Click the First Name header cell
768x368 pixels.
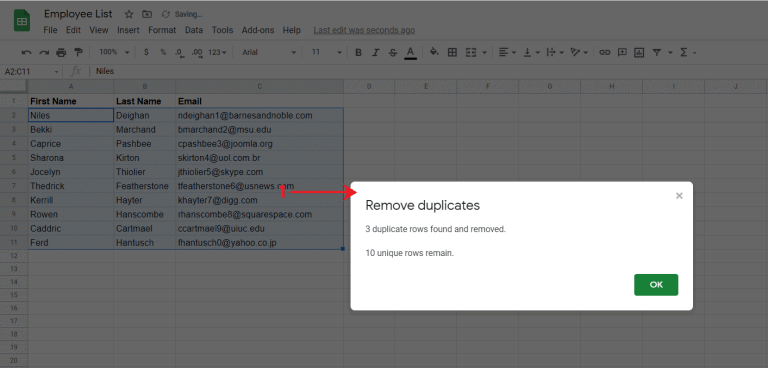point(71,101)
